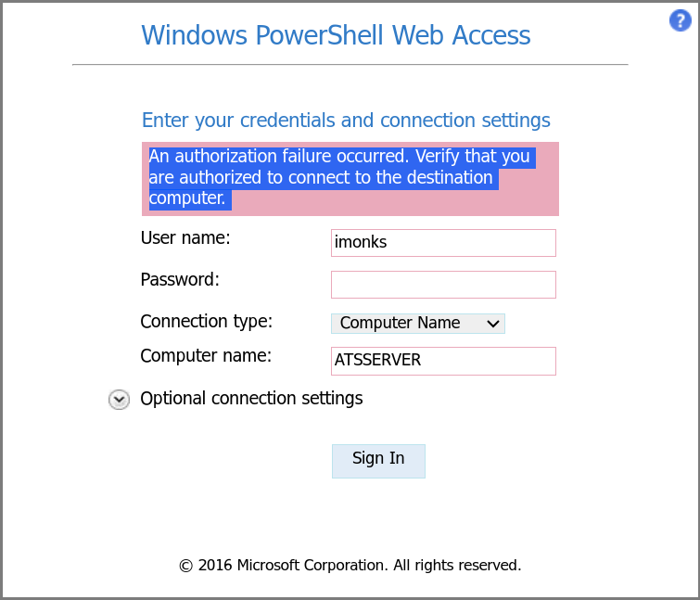Click the Optional connection settings label
Image resolution: width=700 pixels, height=600 pixels.
tap(251, 398)
